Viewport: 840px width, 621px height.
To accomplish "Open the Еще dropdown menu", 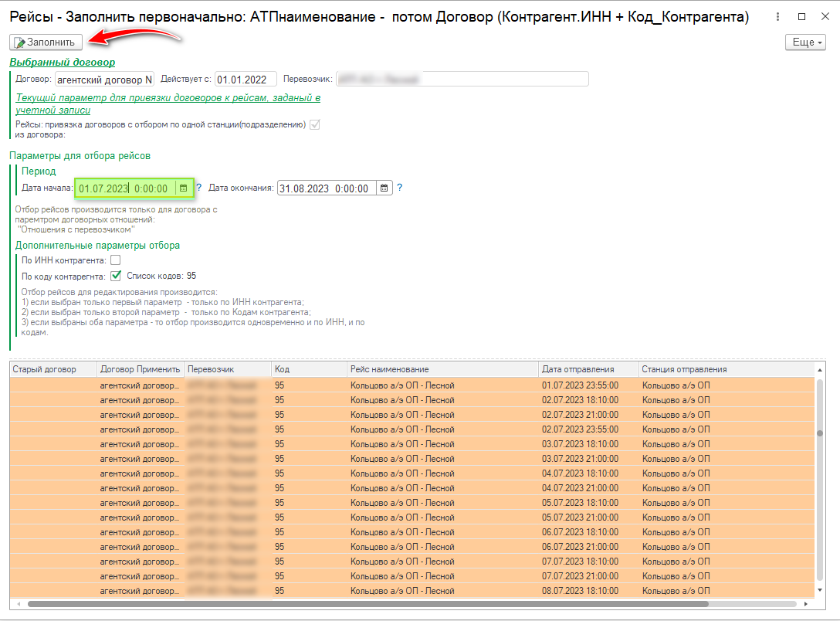I will click(x=805, y=42).
